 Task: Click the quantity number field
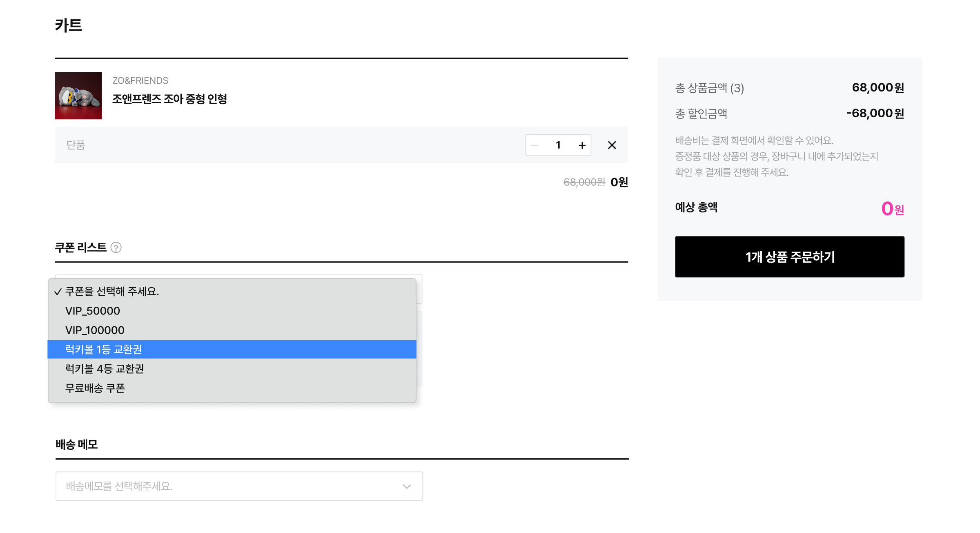(558, 145)
